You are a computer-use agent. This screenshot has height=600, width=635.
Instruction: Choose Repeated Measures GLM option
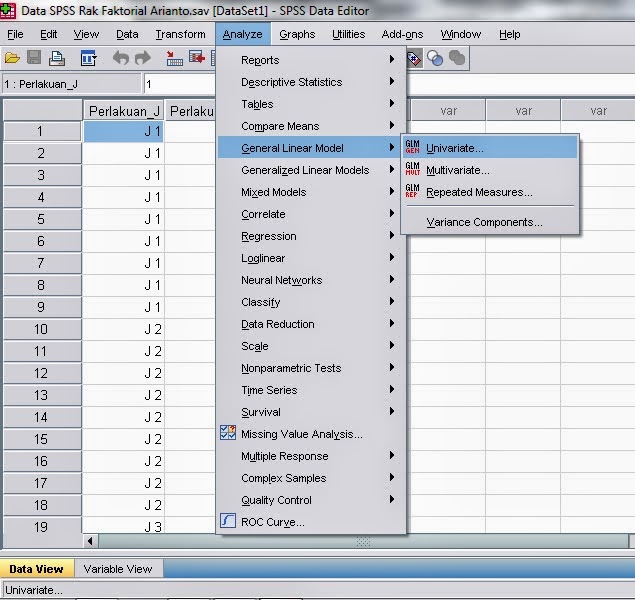click(x=490, y=192)
